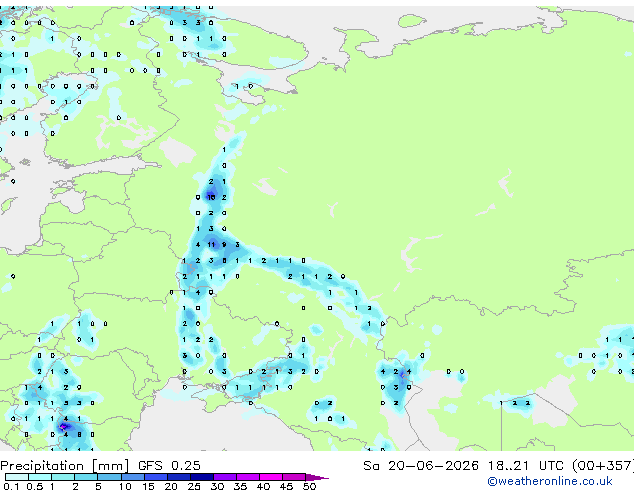Pick the 15–20 mm legend color box
Screen dimensions: 634x490
click(x=155, y=477)
